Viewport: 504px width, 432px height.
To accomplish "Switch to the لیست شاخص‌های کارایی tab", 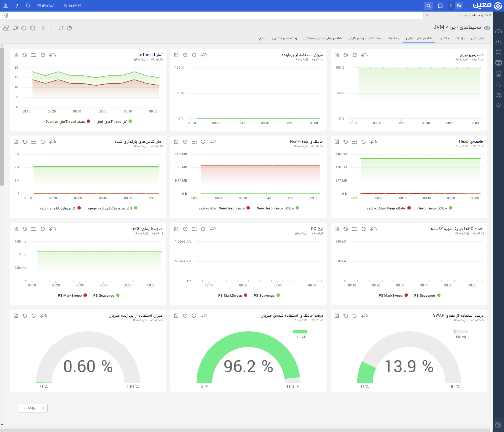I will tap(365, 38).
